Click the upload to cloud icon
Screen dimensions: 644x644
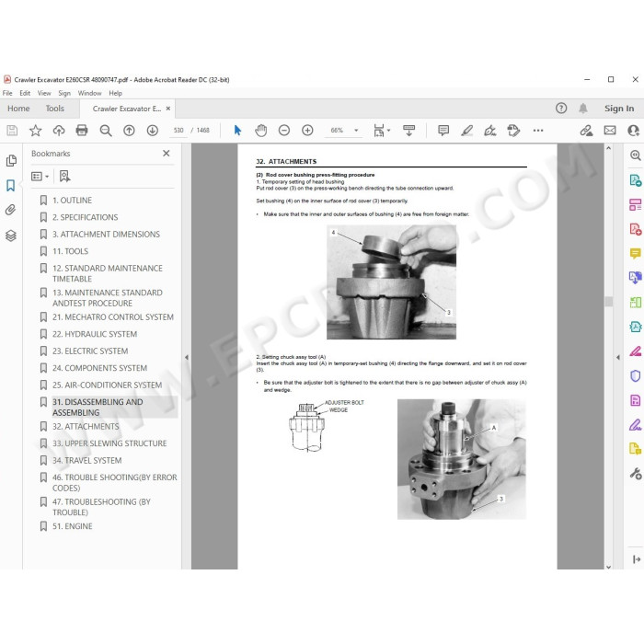tap(59, 131)
